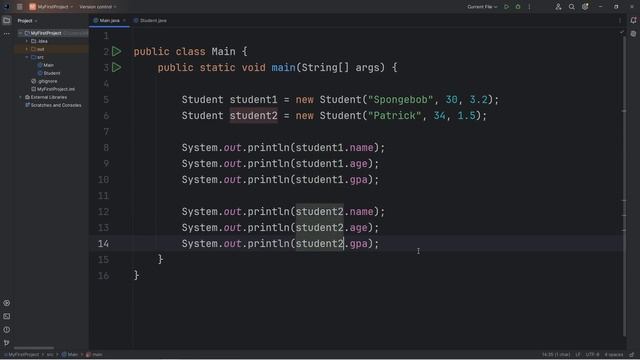Toggle read-only lock icon in status bar
Image resolution: width=640 pixels, height=360 pixels.
631,355
